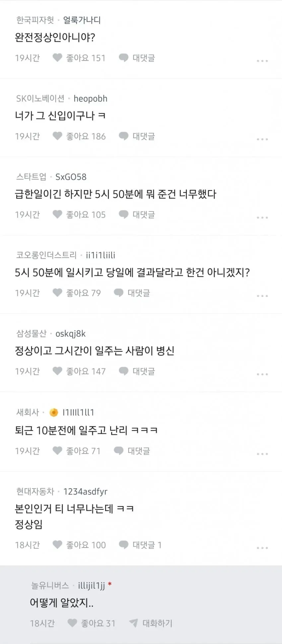The width and height of the screenshot is (282, 644).
Task: Reply to 얼룩가나디's comment via 대댓글
Action: (x=137, y=58)
